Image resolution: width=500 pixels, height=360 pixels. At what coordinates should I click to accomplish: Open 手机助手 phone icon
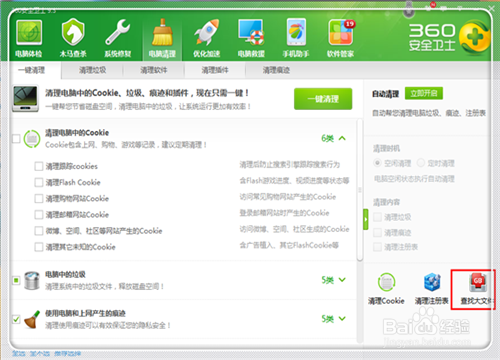tap(296, 32)
